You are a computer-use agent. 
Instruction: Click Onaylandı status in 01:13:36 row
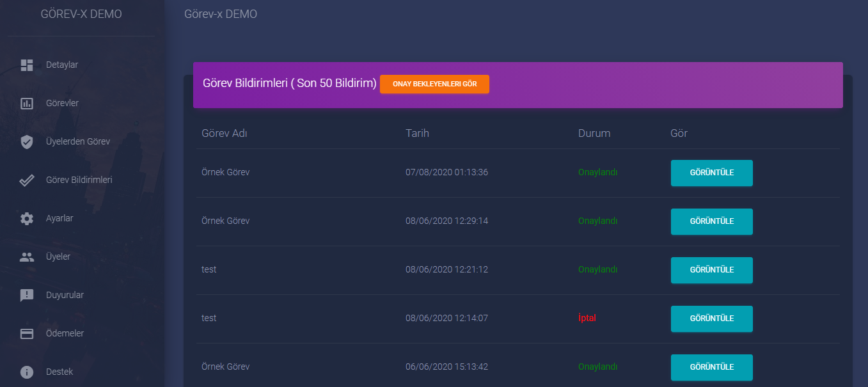click(598, 172)
